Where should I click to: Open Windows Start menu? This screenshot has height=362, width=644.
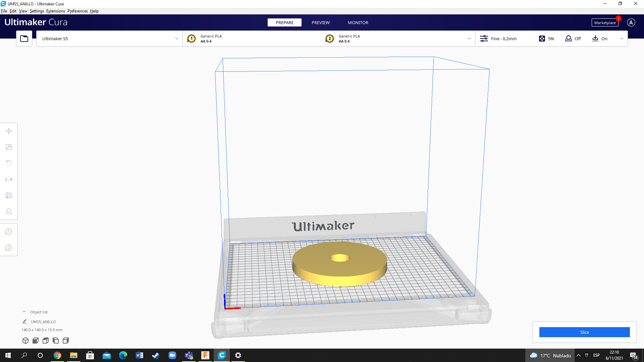tap(8, 355)
